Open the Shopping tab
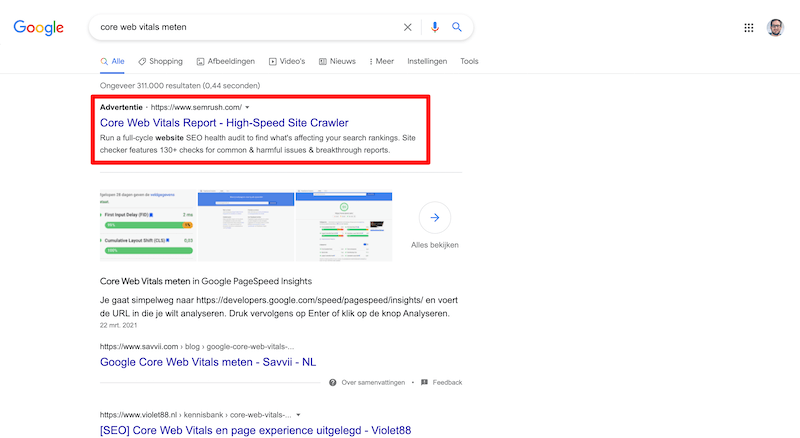Viewport: 800px width, 438px height. point(160,61)
